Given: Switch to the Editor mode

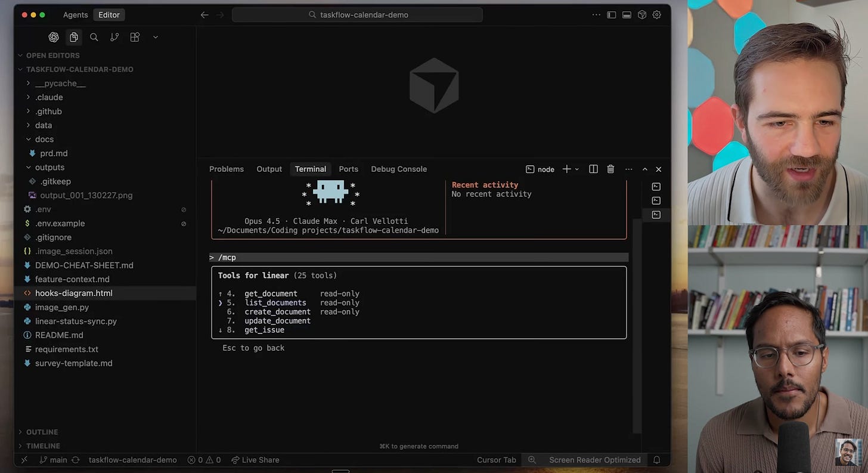Looking at the screenshot, I should pyautogui.click(x=109, y=15).
